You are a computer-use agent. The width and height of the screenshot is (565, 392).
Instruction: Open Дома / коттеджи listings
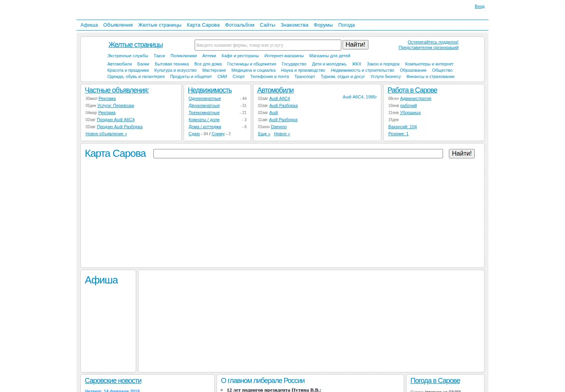click(x=205, y=127)
